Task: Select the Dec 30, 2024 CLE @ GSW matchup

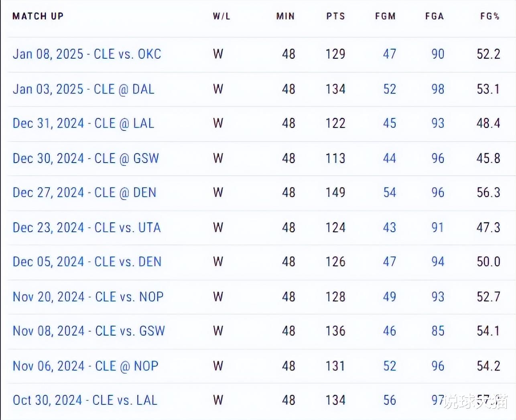Action: click(86, 158)
